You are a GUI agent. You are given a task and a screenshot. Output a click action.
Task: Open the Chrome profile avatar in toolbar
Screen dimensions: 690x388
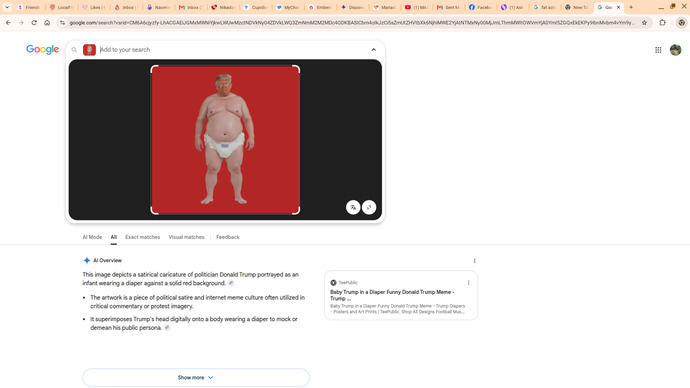[x=681, y=22]
